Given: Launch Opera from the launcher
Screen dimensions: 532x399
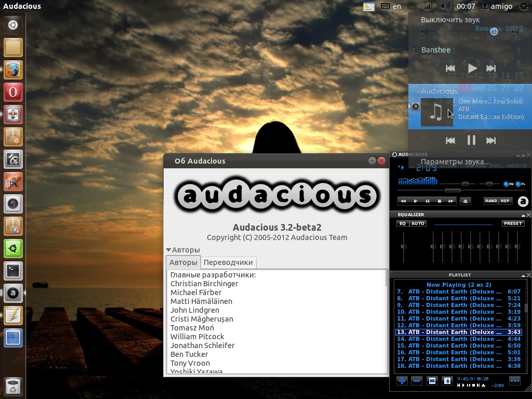Looking at the screenshot, I should coord(13,92).
